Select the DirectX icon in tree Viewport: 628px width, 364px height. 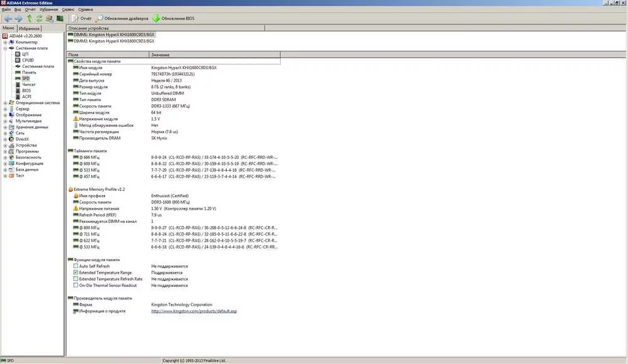11,139
